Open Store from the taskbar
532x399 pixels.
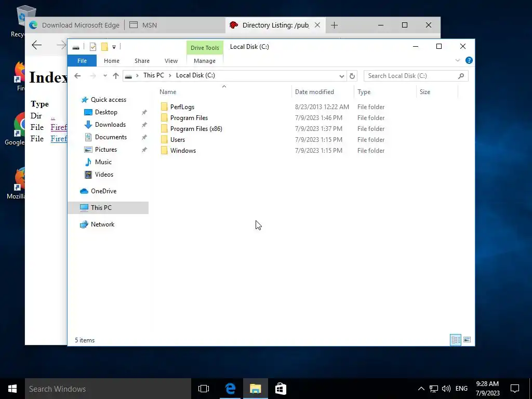pos(281,389)
